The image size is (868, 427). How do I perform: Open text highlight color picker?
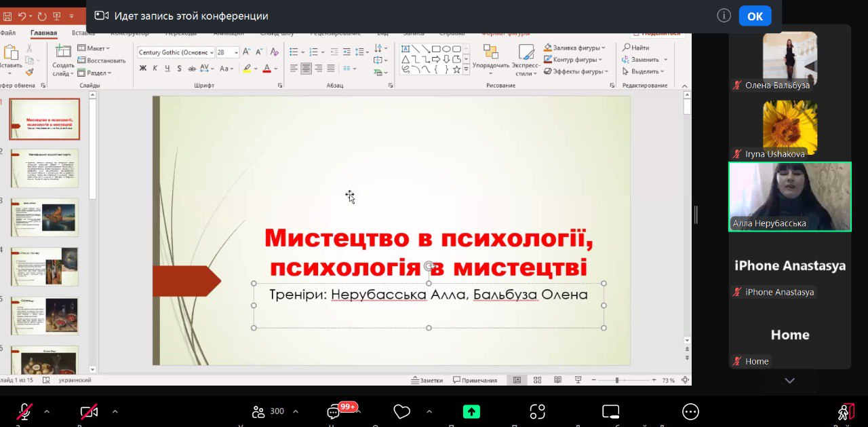pos(249,68)
